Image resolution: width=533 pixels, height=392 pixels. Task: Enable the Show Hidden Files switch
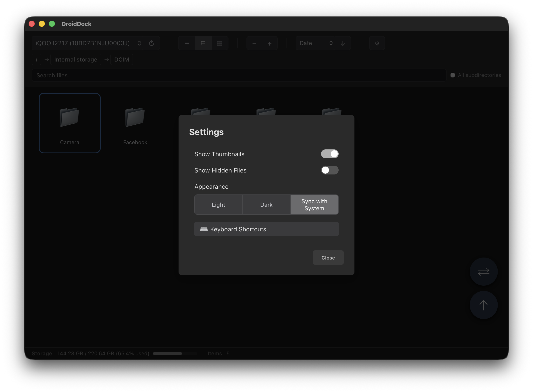coord(330,170)
